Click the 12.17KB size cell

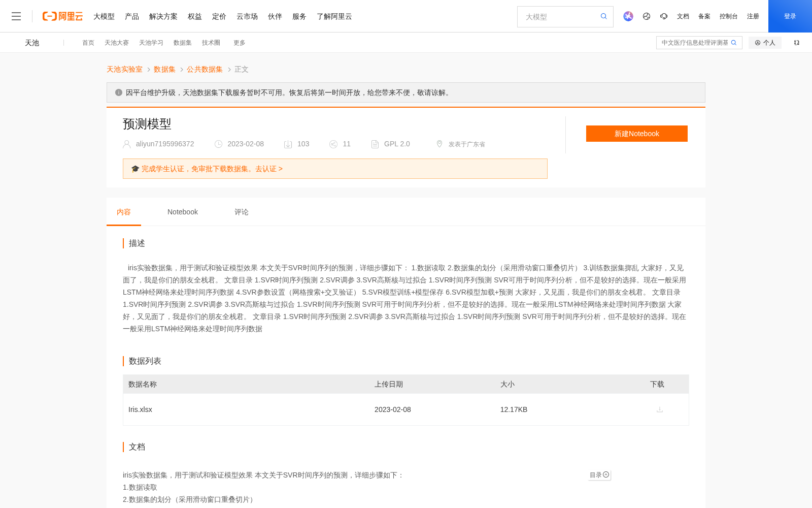point(514,409)
